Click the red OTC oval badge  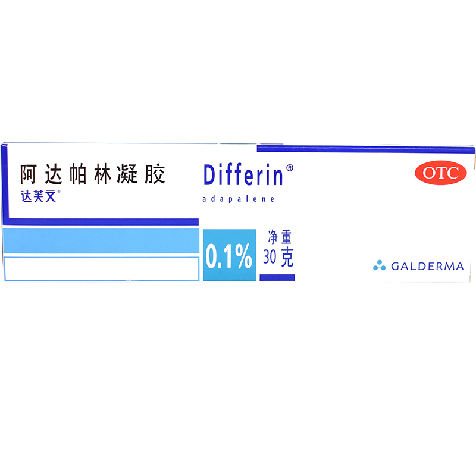click(441, 173)
